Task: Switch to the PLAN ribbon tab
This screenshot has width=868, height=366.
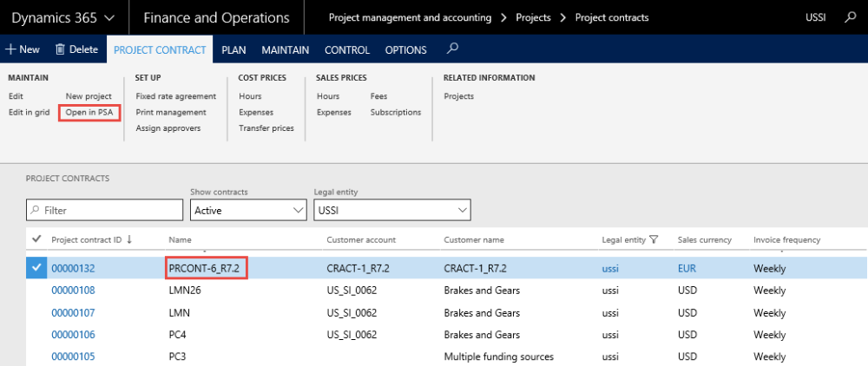Action: 233,49
